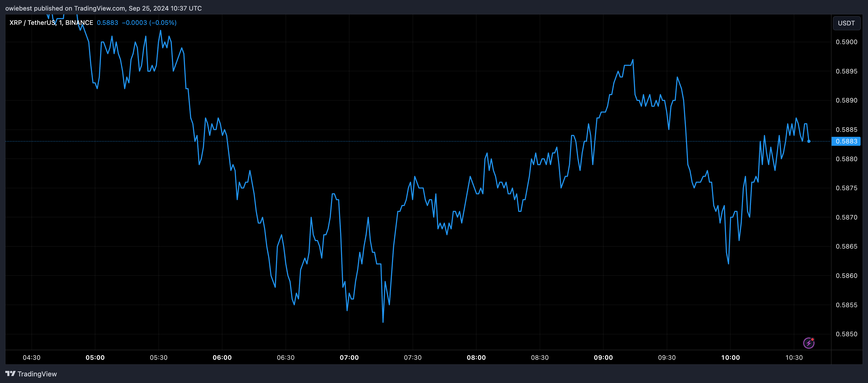Click the 04:30 time axis label
Image resolution: width=868 pixels, height=383 pixels.
tap(32, 358)
